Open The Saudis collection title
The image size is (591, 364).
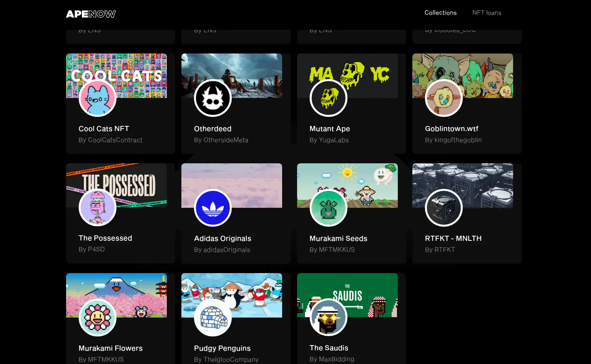329,348
